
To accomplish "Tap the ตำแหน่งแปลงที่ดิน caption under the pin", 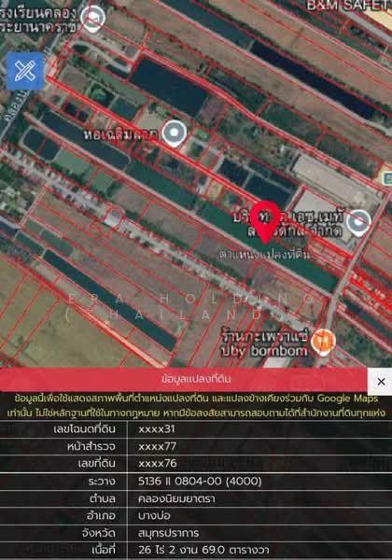I will 264,255.
